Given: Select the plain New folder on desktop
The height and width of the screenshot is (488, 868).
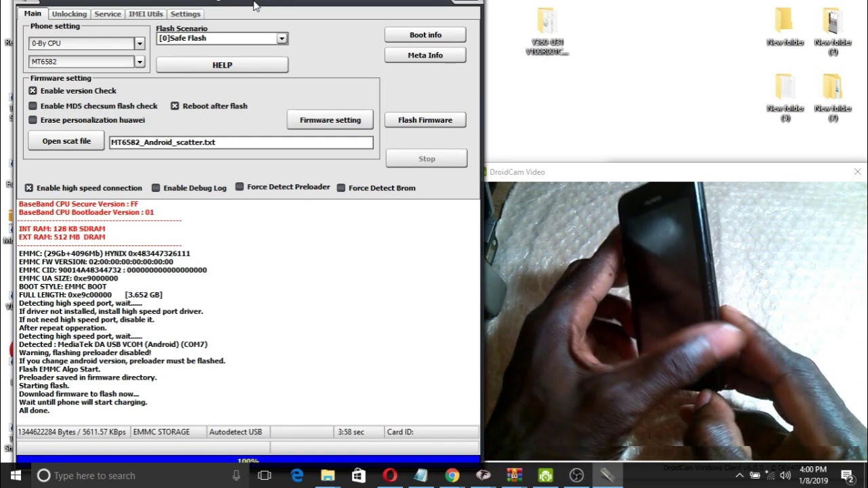Looking at the screenshot, I should pyautogui.click(x=785, y=27).
